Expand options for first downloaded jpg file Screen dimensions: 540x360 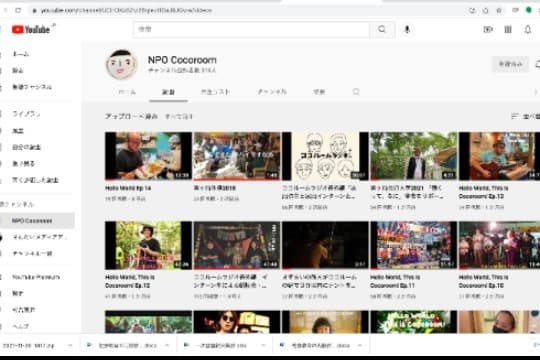(x=70, y=345)
